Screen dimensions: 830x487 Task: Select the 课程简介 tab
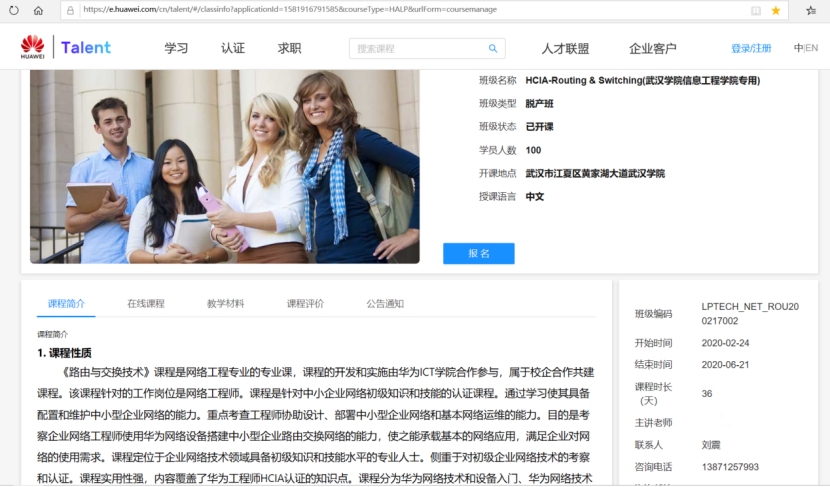click(x=66, y=304)
